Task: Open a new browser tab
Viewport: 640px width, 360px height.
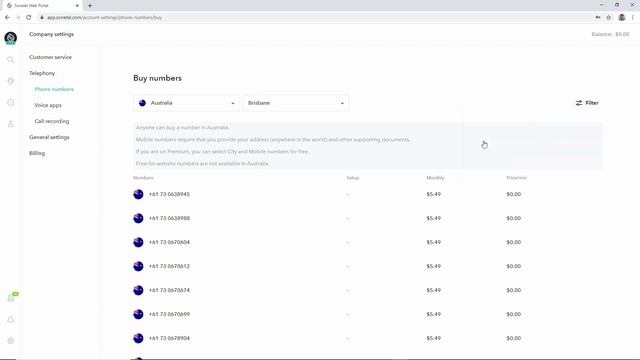Action: point(90,6)
